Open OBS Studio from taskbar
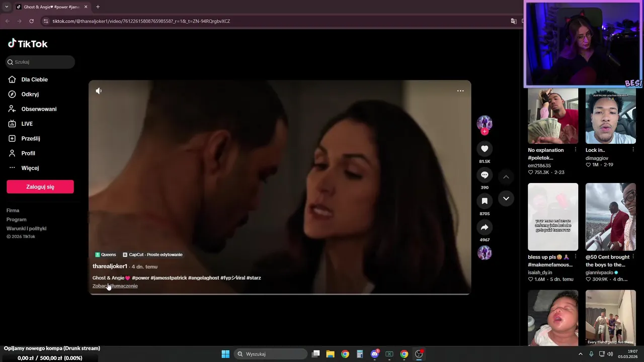The image size is (644, 362). [419, 354]
